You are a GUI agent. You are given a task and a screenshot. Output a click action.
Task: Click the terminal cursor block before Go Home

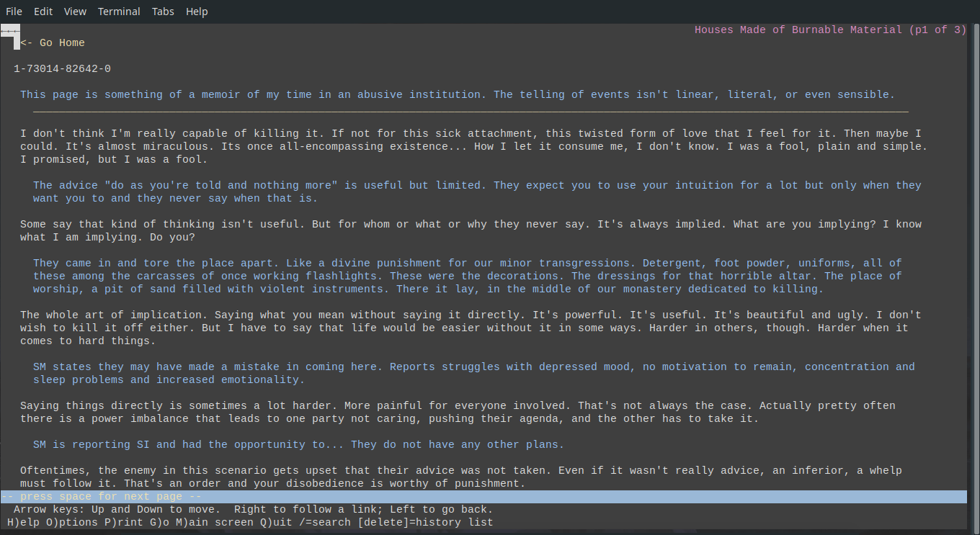click(x=17, y=43)
